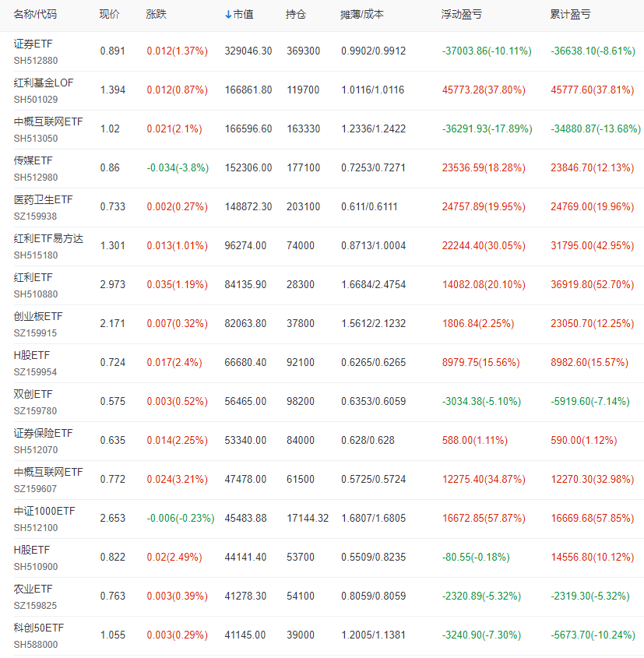Image resolution: width=644 pixels, height=658 pixels.
Task: Select cost value 0.8713/1.0004
Action: pyautogui.click(x=373, y=246)
